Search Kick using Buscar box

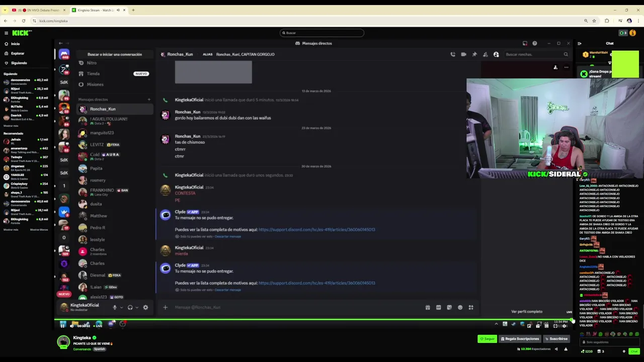(322, 33)
